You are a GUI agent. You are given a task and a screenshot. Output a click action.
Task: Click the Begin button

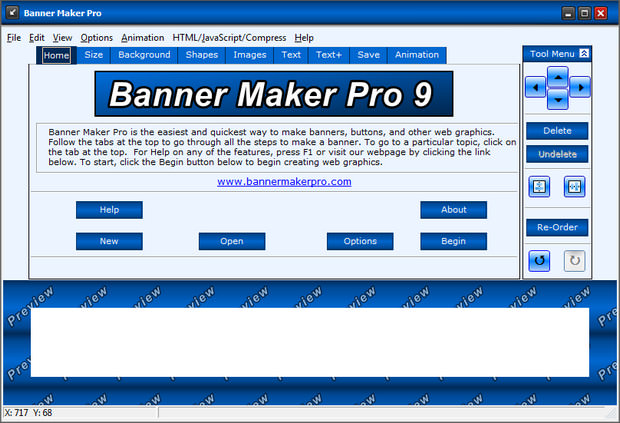(454, 241)
